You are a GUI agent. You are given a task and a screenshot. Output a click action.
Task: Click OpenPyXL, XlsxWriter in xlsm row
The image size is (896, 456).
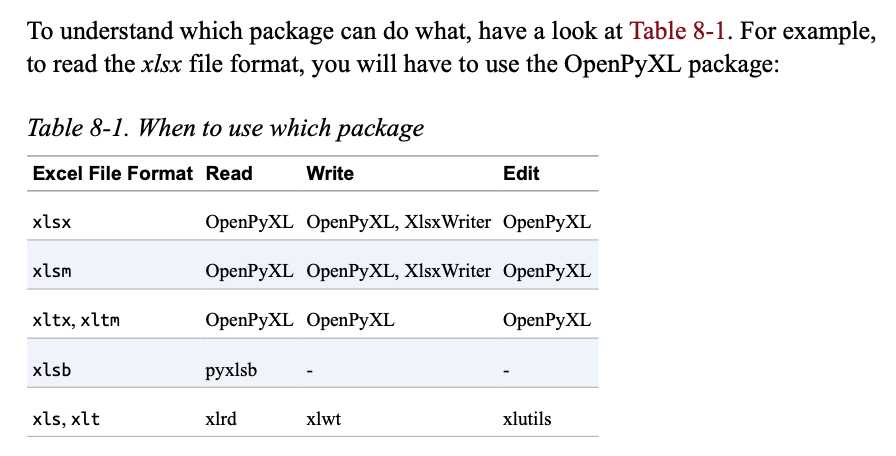(x=398, y=271)
